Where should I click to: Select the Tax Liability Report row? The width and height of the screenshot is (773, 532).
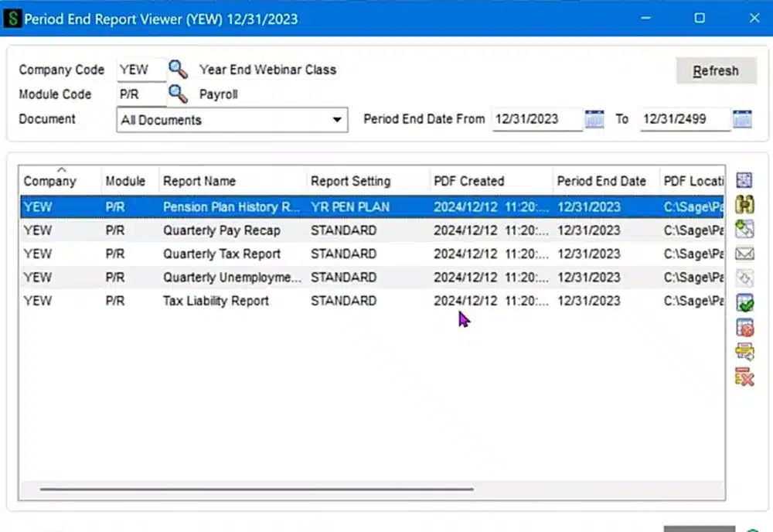(216, 301)
